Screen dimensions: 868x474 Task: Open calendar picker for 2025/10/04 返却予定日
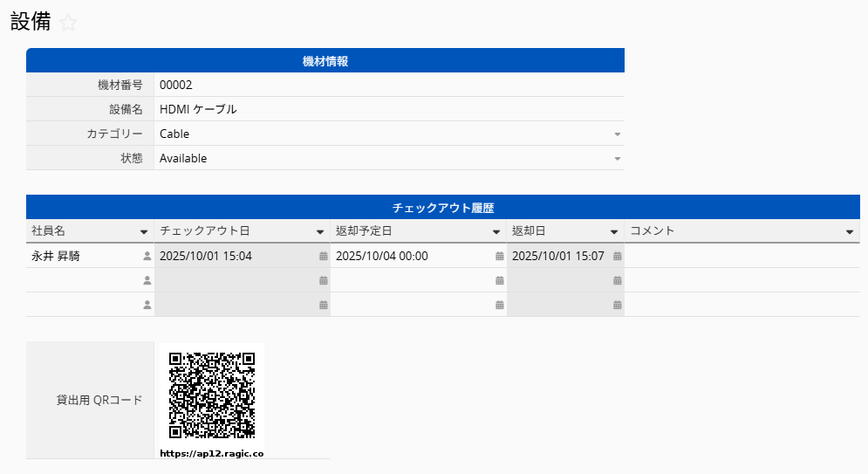(499, 256)
